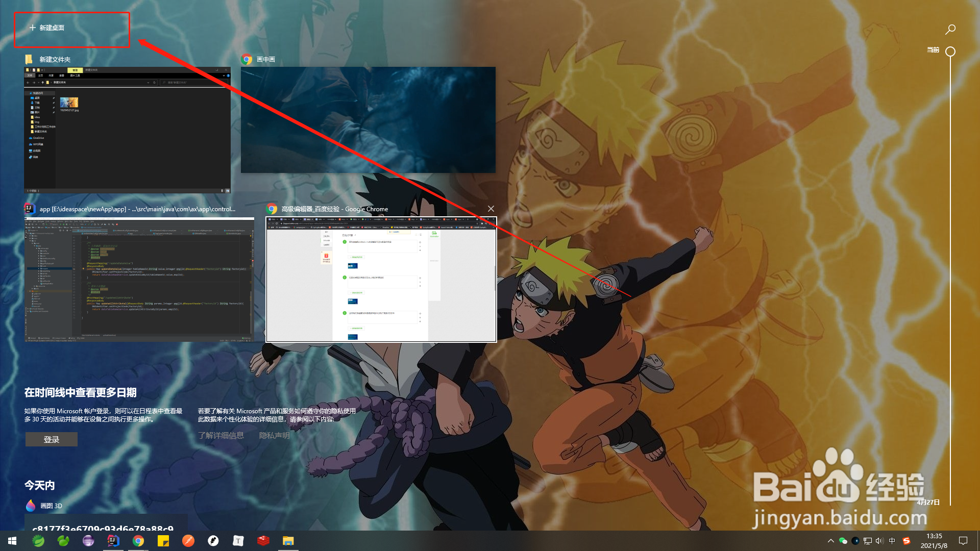
Task: Open the c8177f3e6709 activity card
Action: tap(106, 522)
